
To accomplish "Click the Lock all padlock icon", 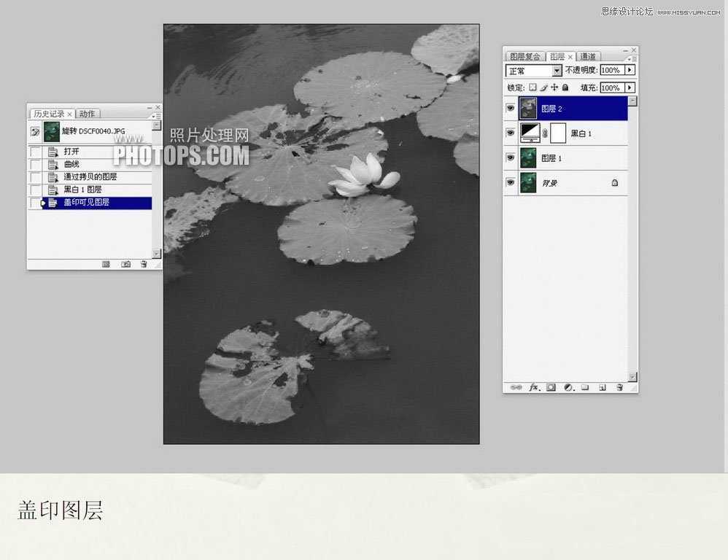I will point(565,87).
